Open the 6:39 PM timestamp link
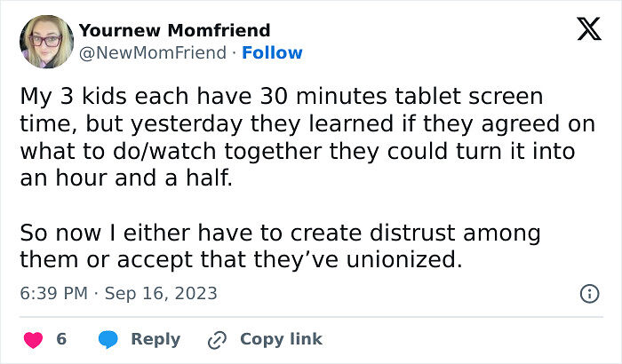 (x=53, y=294)
